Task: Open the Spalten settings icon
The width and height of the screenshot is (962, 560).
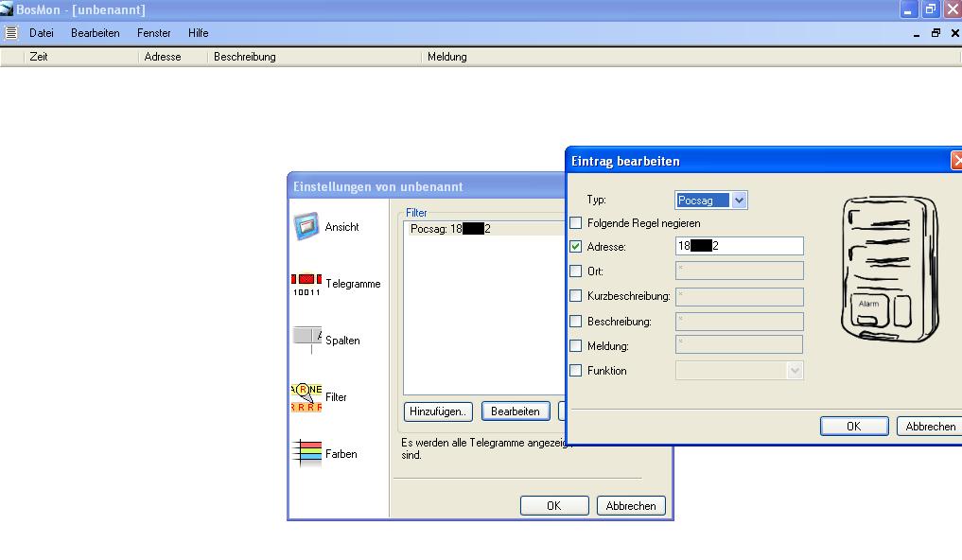Action: (306, 340)
